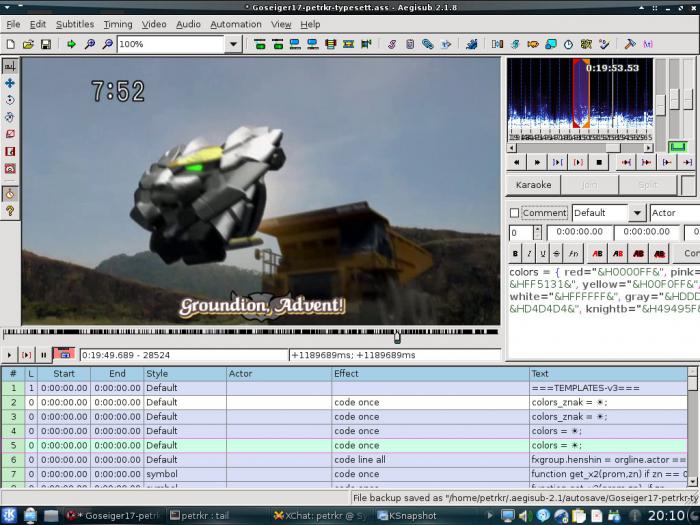Select the vector clip tool
Image resolution: width=700 pixels, height=525 pixels.
10,168
